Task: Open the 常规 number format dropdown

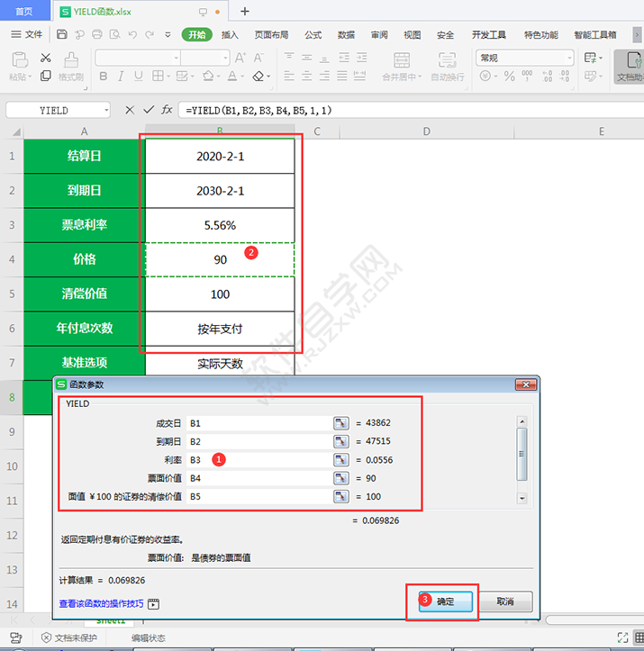Action: pyautogui.click(x=569, y=59)
